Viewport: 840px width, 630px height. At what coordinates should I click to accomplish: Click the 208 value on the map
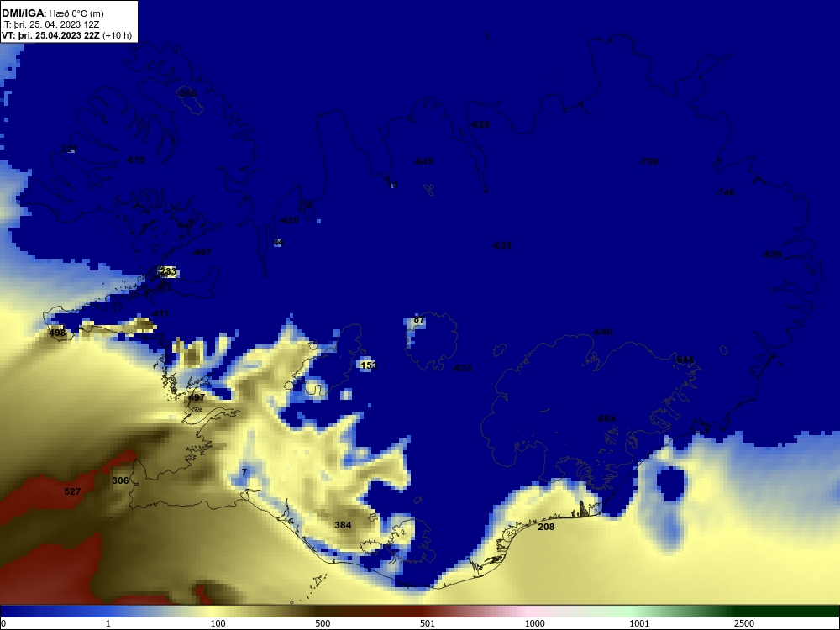pos(546,527)
